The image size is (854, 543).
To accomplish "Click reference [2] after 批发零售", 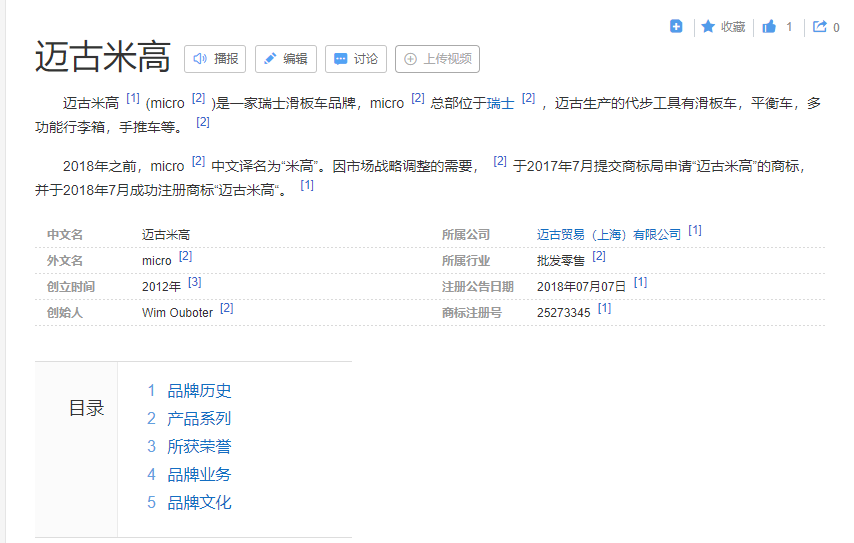I will (x=599, y=256).
